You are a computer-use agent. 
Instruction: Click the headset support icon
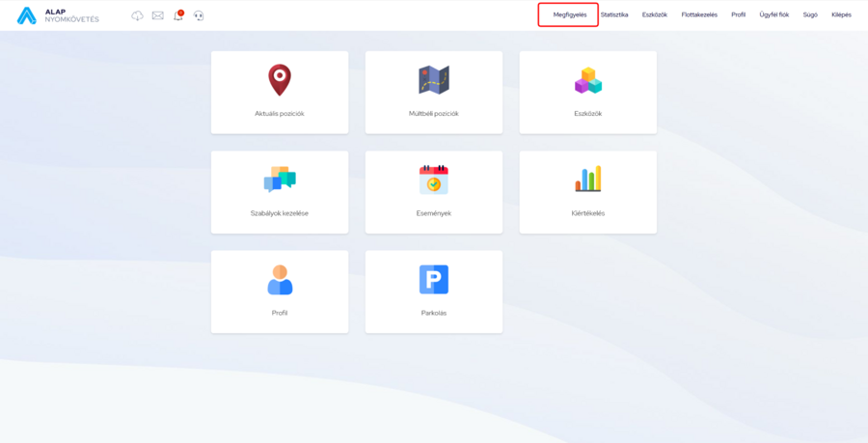(x=199, y=15)
